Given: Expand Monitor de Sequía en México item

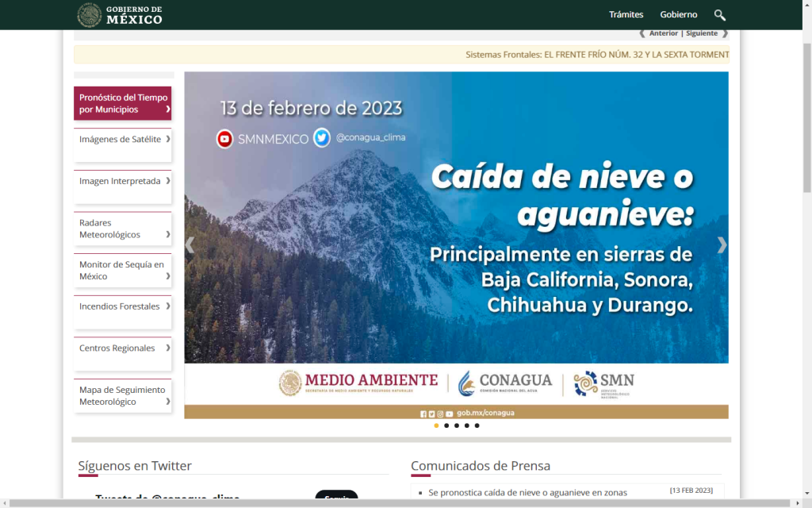Looking at the screenshot, I should (x=122, y=271).
